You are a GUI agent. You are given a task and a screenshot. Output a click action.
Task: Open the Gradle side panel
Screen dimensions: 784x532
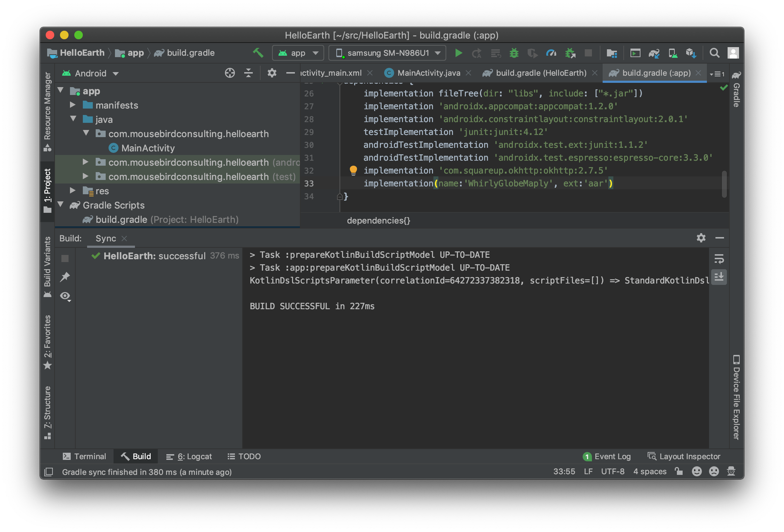[x=736, y=89]
